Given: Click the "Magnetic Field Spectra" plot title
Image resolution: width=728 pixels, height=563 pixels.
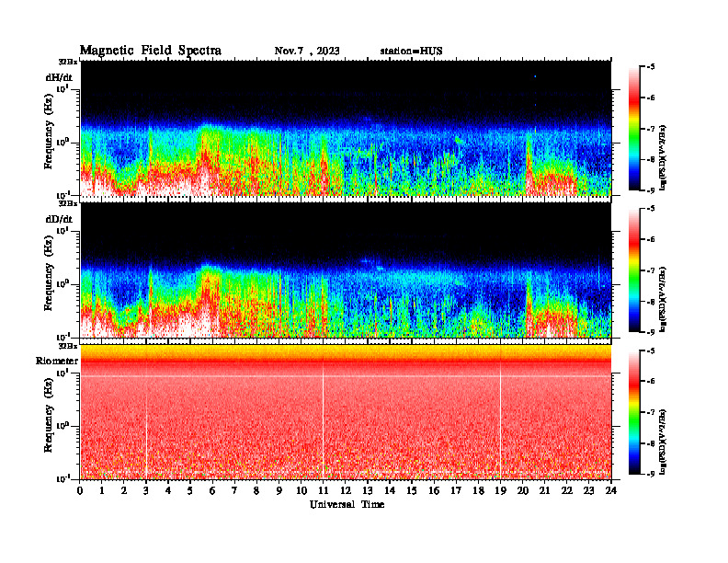Looking at the screenshot, I should 151,51.
